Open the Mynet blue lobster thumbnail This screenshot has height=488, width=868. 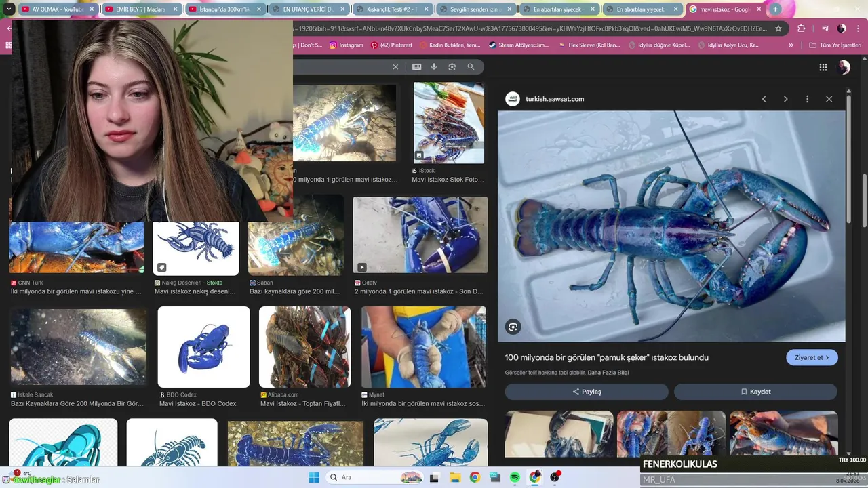tap(424, 347)
